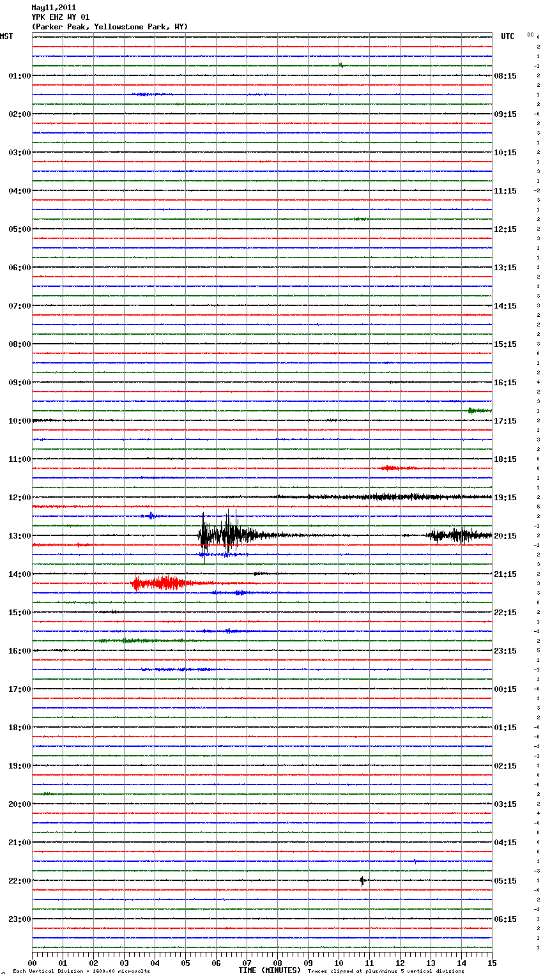543x980 pixels.
Task: Select the 12:00 MST time label
Action: coord(20,498)
